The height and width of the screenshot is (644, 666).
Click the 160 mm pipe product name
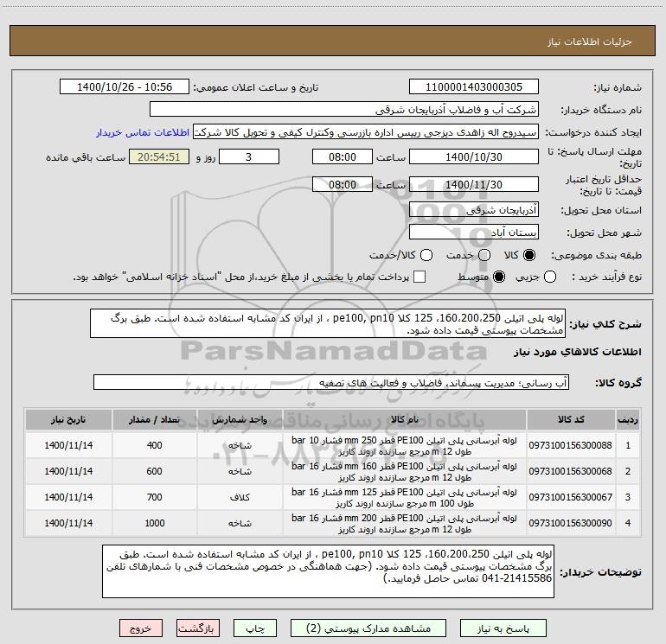[405, 472]
